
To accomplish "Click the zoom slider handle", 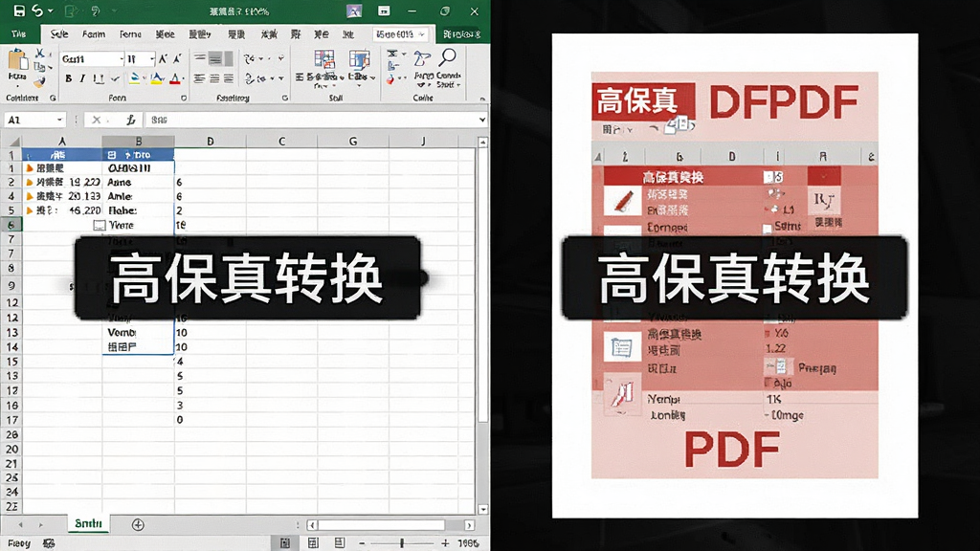I will tap(402, 543).
